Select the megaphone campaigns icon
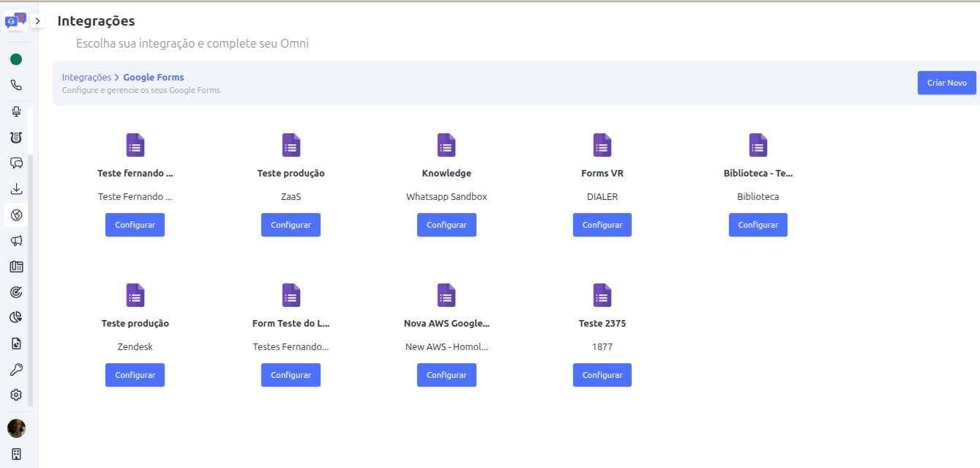Image resolution: width=980 pixels, height=468 pixels. click(15, 240)
